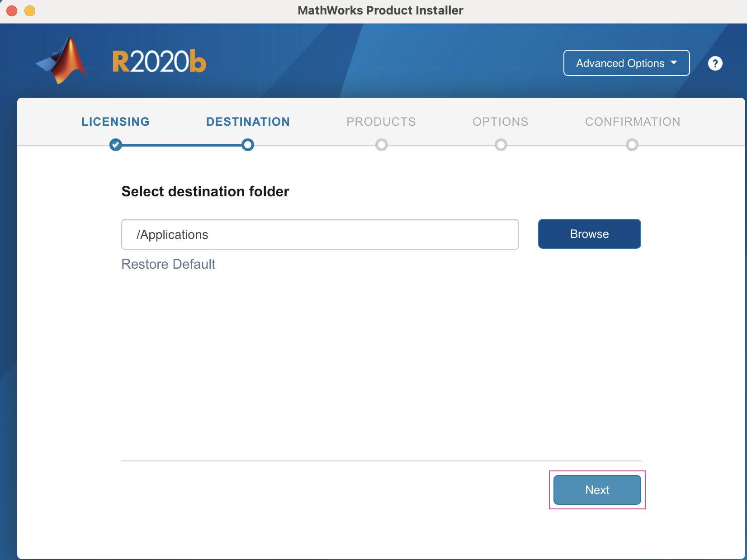Go to the LICENSING step tab
This screenshot has width=747, height=560.
(115, 122)
